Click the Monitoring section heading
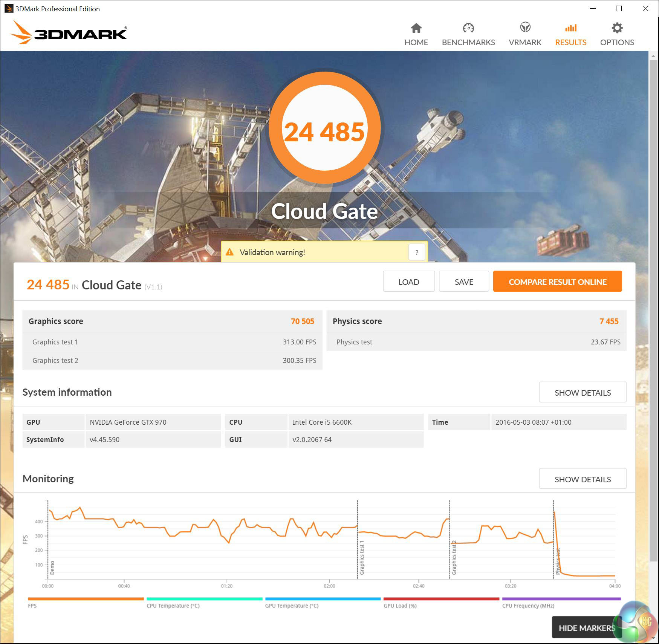The width and height of the screenshot is (659, 644). pyautogui.click(x=48, y=479)
